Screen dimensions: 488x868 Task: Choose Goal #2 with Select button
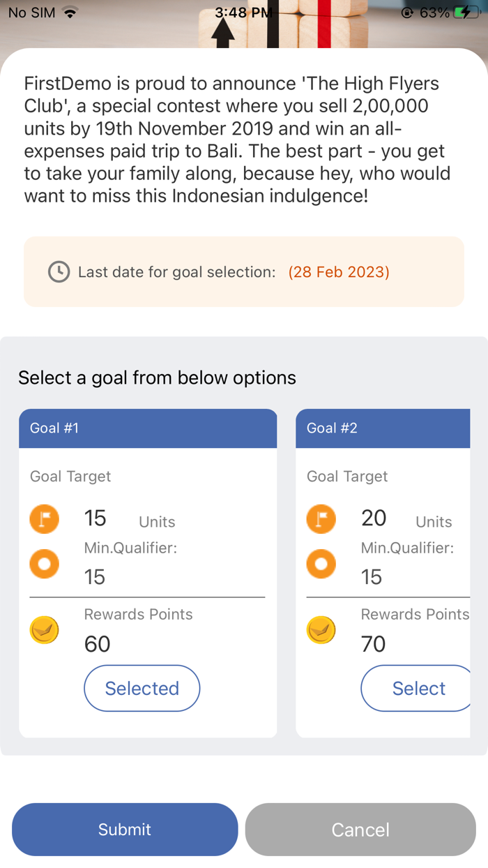[416, 688]
